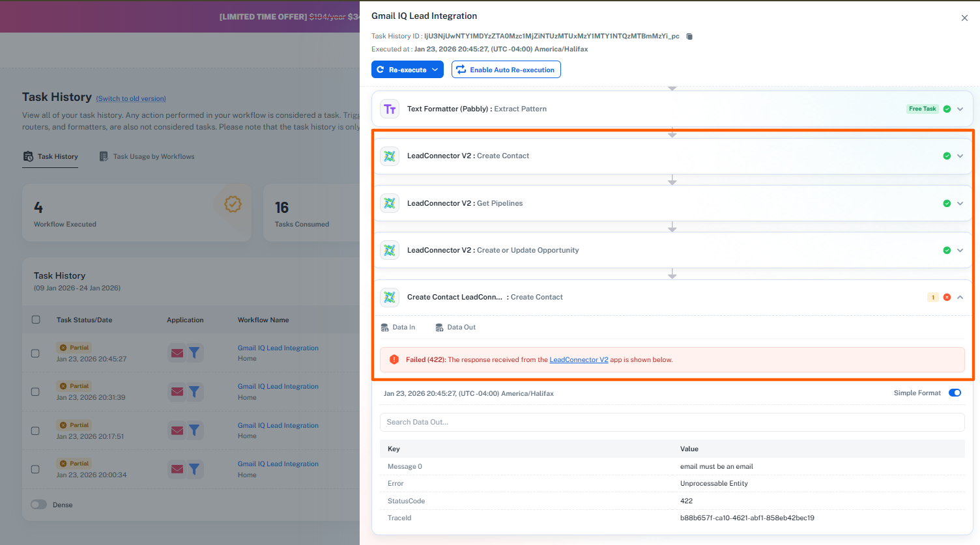Viewport: 980px width, 545px height.
Task: Click filter icon in Jan 23, 2026 20:31:39 row
Action: pyautogui.click(x=194, y=391)
